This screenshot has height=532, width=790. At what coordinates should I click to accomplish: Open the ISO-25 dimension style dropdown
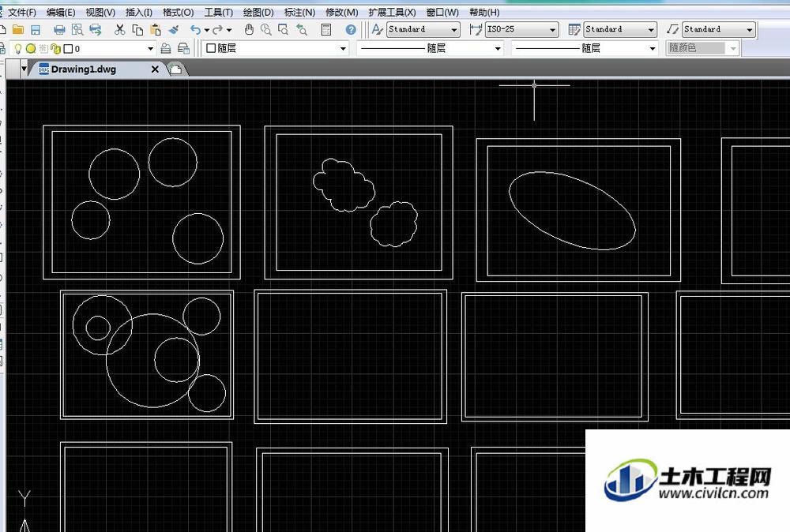(x=521, y=30)
